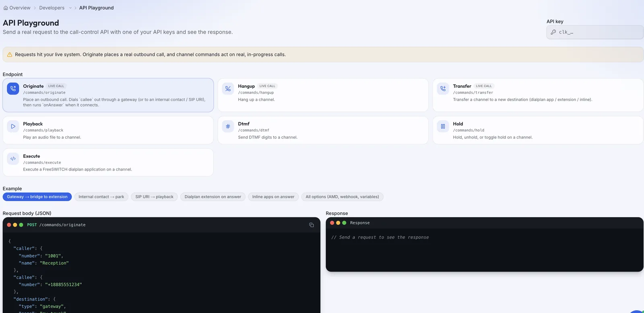This screenshot has height=313, width=644.
Task: Click the Playback play icon
Action: click(13, 126)
